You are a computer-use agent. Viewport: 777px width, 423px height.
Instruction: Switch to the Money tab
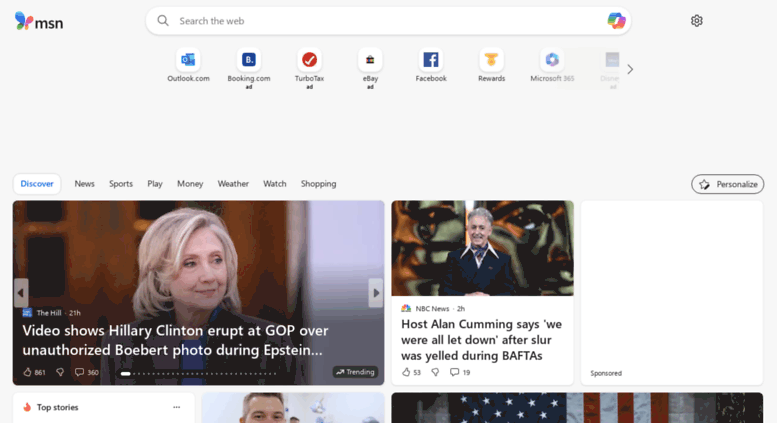tap(190, 184)
